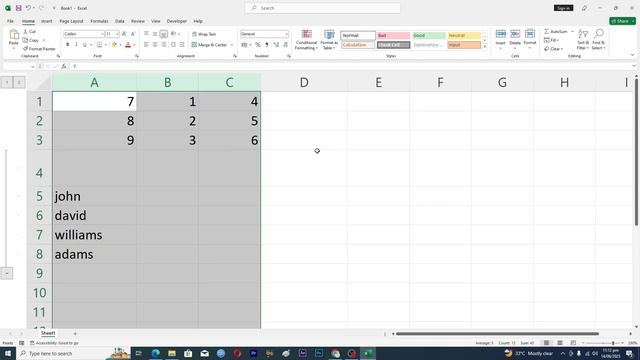640x360 pixels.
Task: Toggle Wrap Text for selected cells
Action: pos(204,34)
